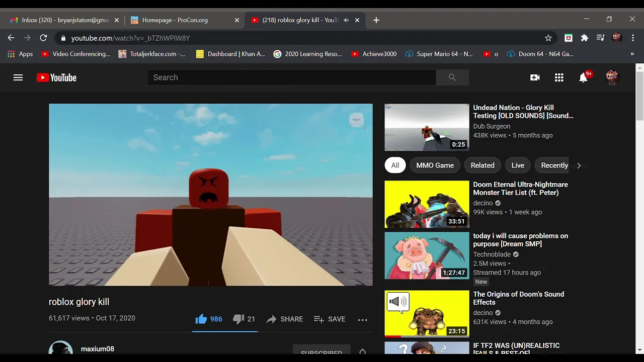
Task: Click the search magnifier button
Action: tap(452, 77)
